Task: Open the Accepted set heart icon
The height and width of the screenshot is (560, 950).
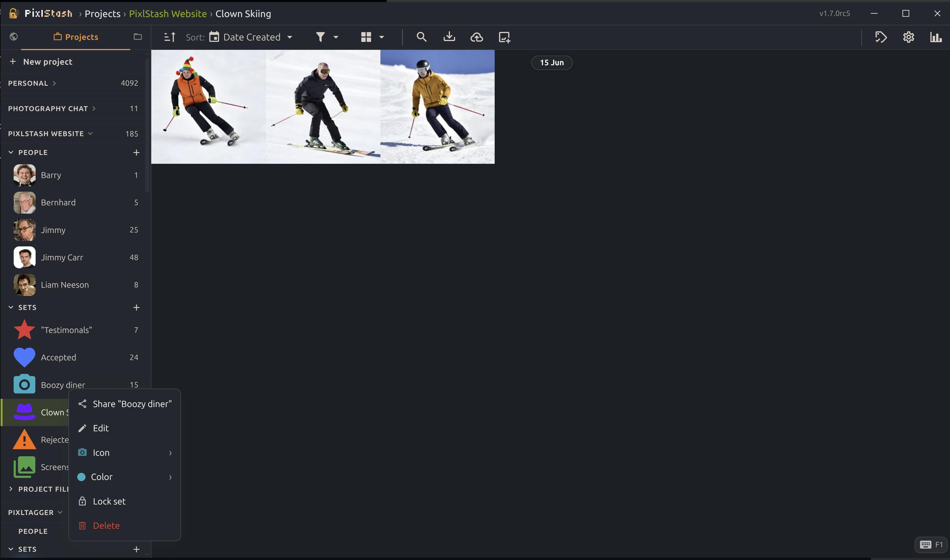Action: click(25, 357)
